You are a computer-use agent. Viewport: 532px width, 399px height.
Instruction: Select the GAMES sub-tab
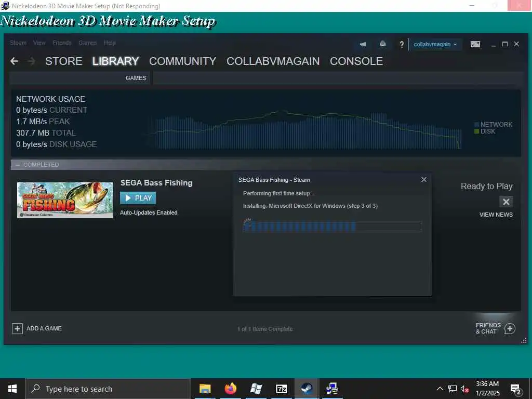136,78
